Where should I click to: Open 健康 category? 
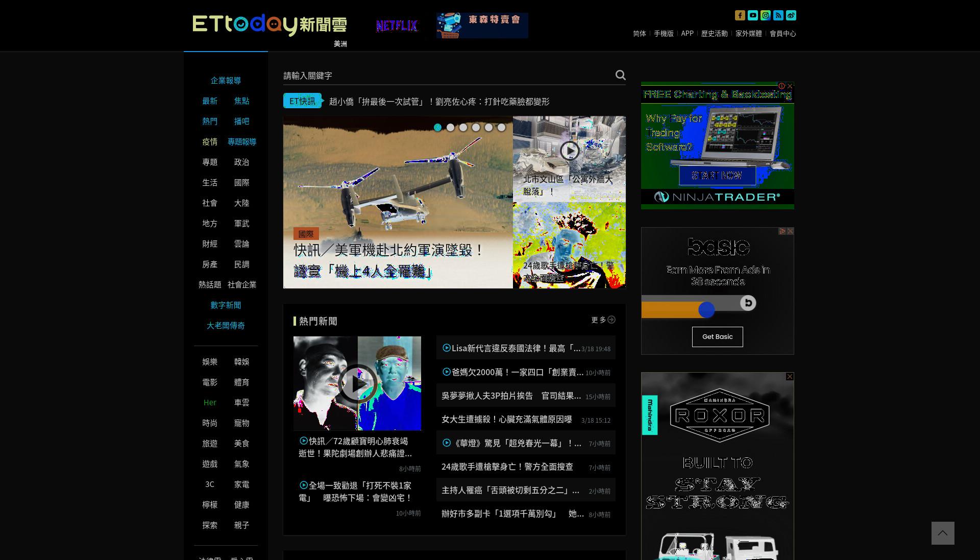(242, 505)
